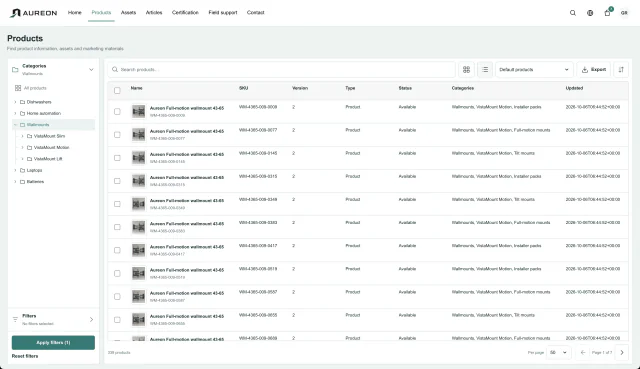Switch to grid view layout
This screenshot has width=640, height=369.
pyautogui.click(x=466, y=69)
